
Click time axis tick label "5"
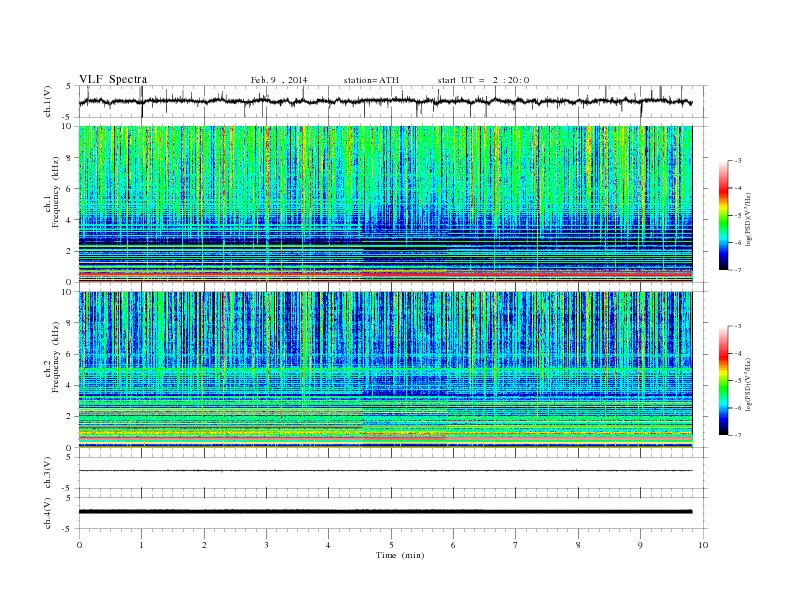(x=391, y=545)
